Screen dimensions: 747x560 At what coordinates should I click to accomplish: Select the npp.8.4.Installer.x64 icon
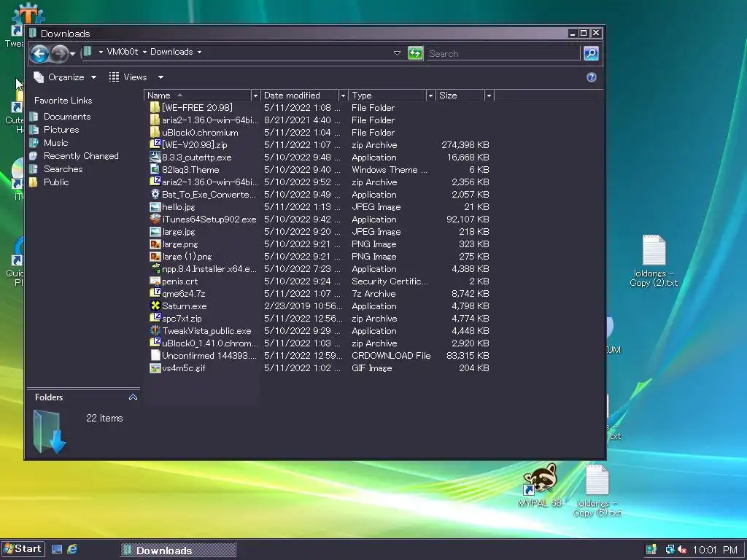click(155, 268)
